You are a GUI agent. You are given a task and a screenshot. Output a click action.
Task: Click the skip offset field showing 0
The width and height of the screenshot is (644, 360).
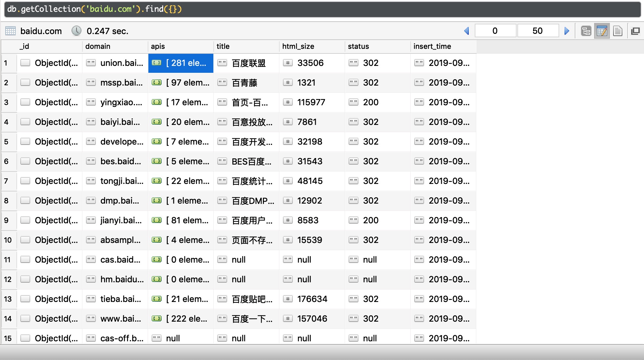point(495,31)
